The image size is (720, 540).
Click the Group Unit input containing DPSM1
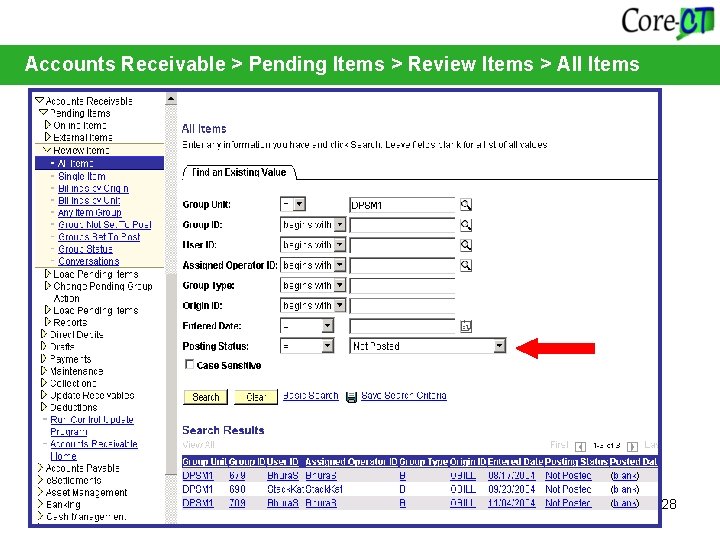(402, 205)
